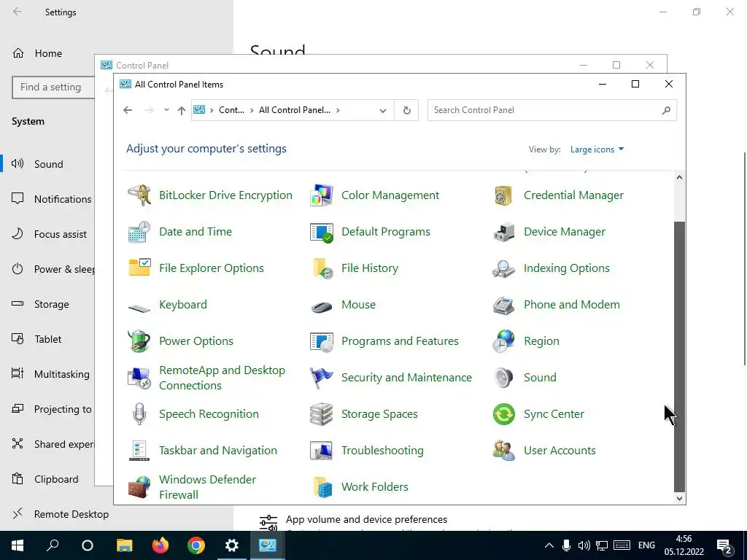
Task: Select Focus assist in Settings sidebar
Action: (x=47, y=234)
